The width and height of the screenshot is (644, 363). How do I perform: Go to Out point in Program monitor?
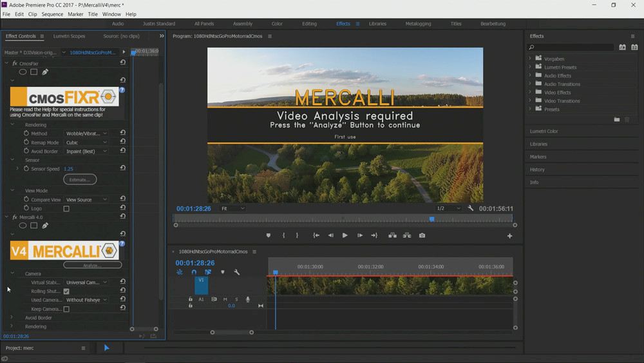(374, 235)
